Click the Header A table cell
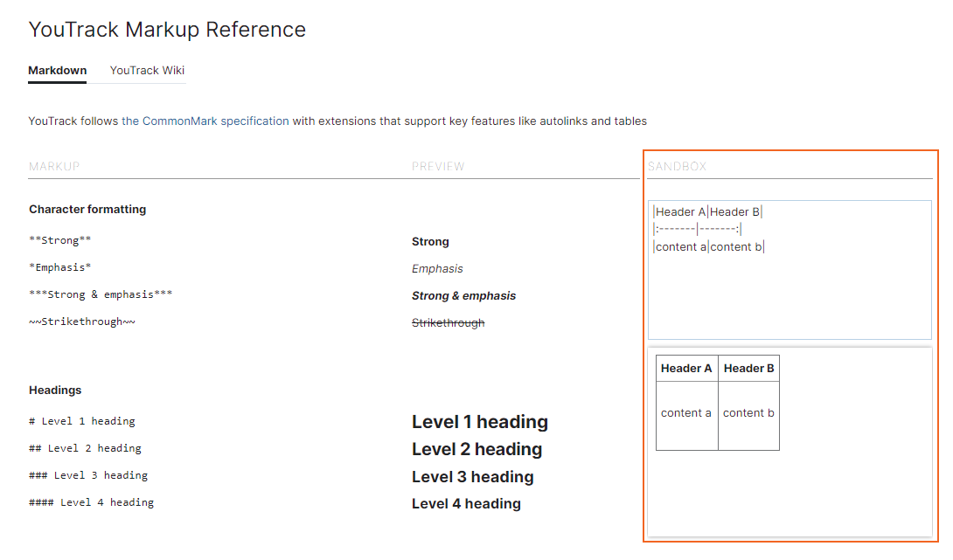The height and width of the screenshot is (560, 953). (x=686, y=368)
